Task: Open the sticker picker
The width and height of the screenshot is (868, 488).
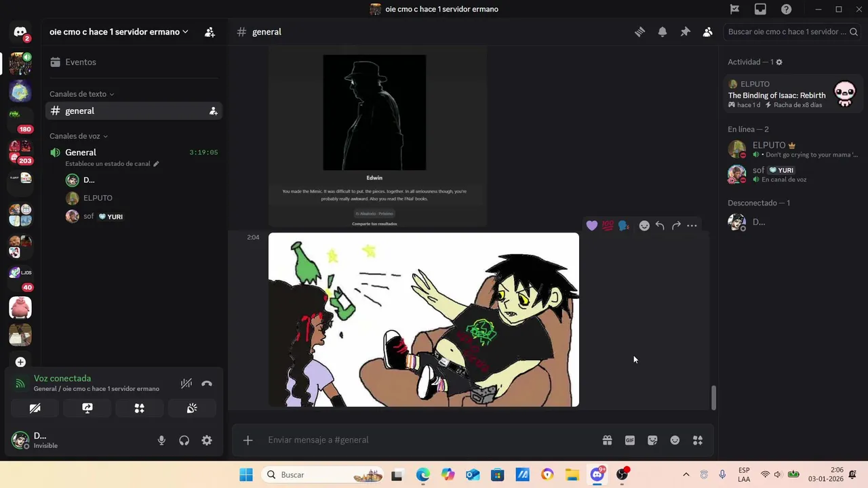Action: [x=652, y=441]
